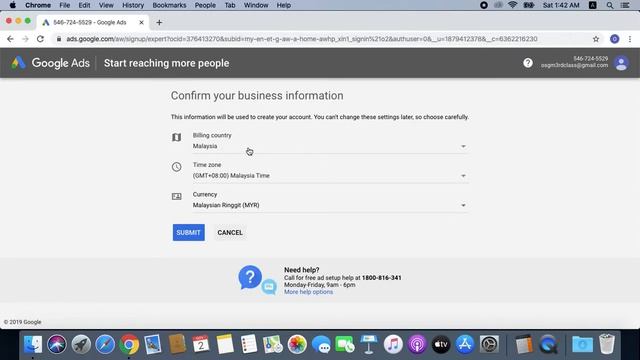Open Reminders from the Dock
640x360 pixels.
pyautogui.click(x=249, y=344)
